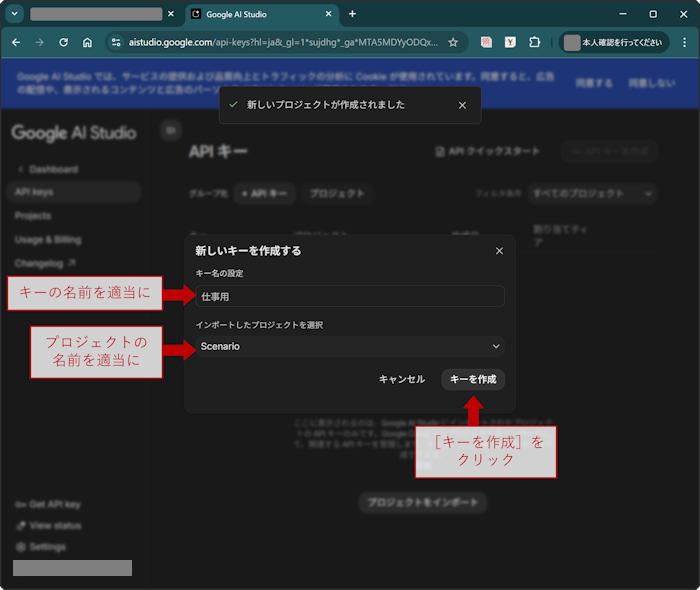Bookmark page with star icon
The image size is (700, 590).
(453, 43)
